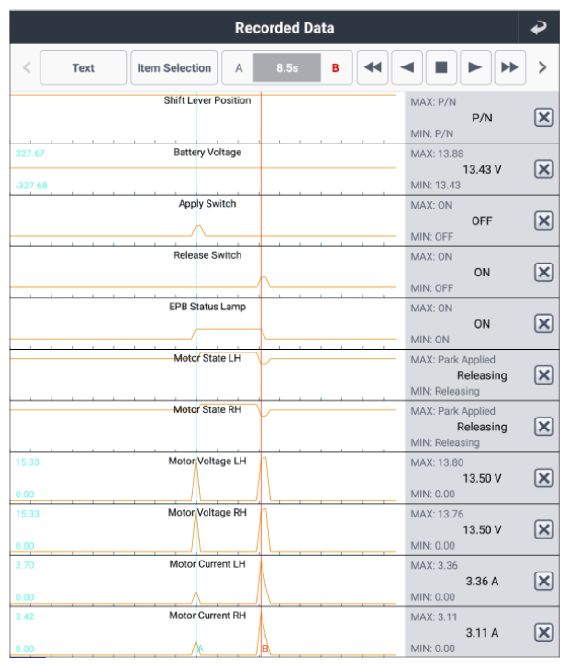Remove the EPB Status Lamp graph

click(543, 324)
